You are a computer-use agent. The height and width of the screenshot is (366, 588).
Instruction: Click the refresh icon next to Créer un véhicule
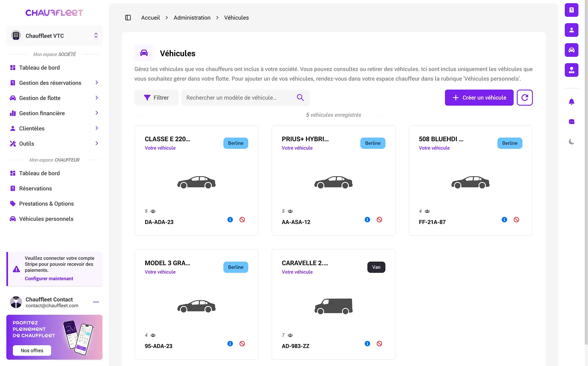click(x=524, y=97)
